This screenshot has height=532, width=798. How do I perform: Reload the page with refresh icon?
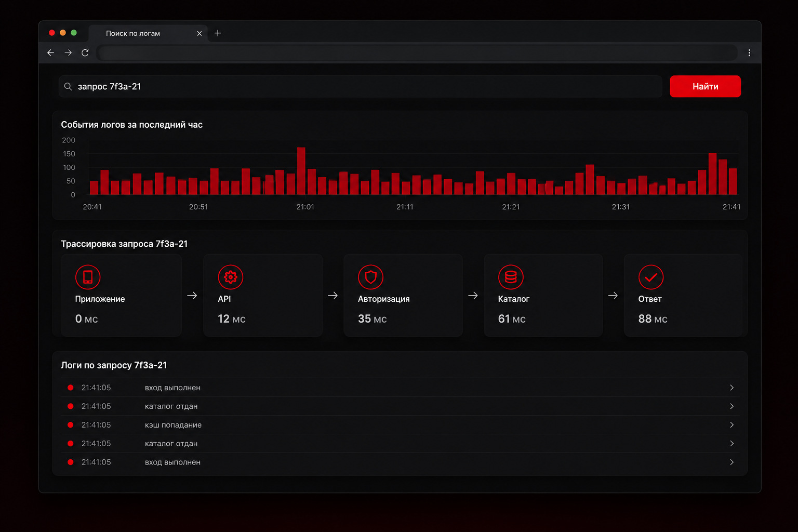coord(85,52)
